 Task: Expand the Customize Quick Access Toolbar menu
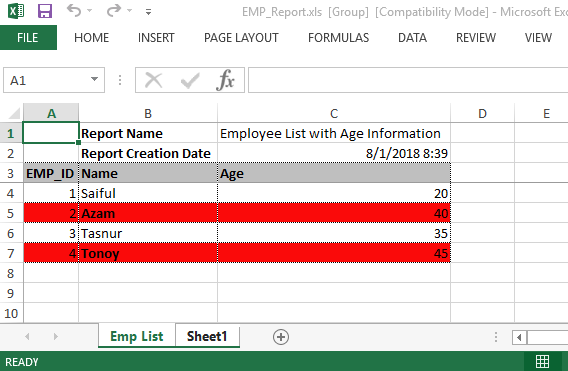(148, 12)
